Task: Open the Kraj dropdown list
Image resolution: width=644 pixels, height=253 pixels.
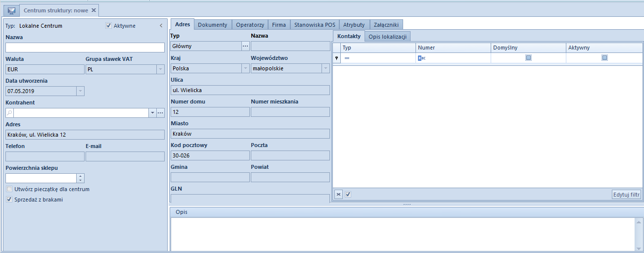Action: tap(245, 68)
